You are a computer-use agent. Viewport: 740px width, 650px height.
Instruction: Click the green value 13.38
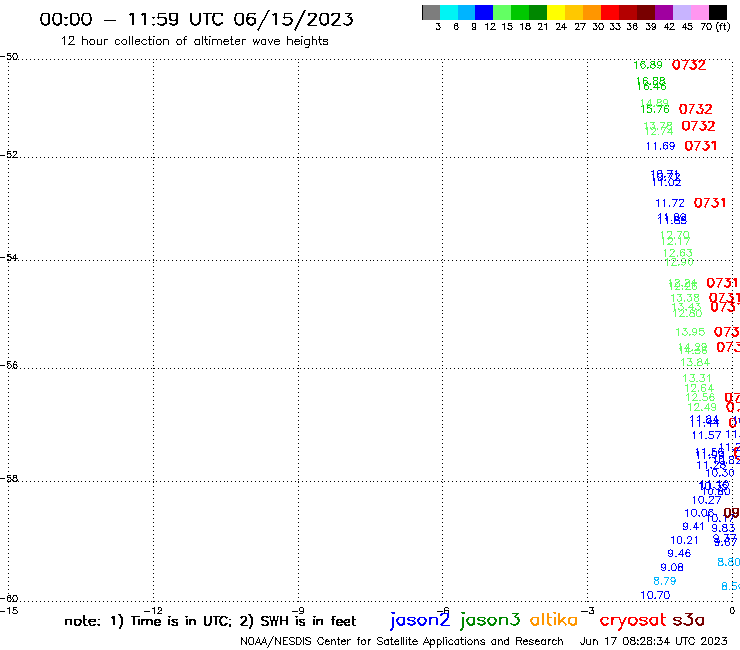tap(685, 298)
